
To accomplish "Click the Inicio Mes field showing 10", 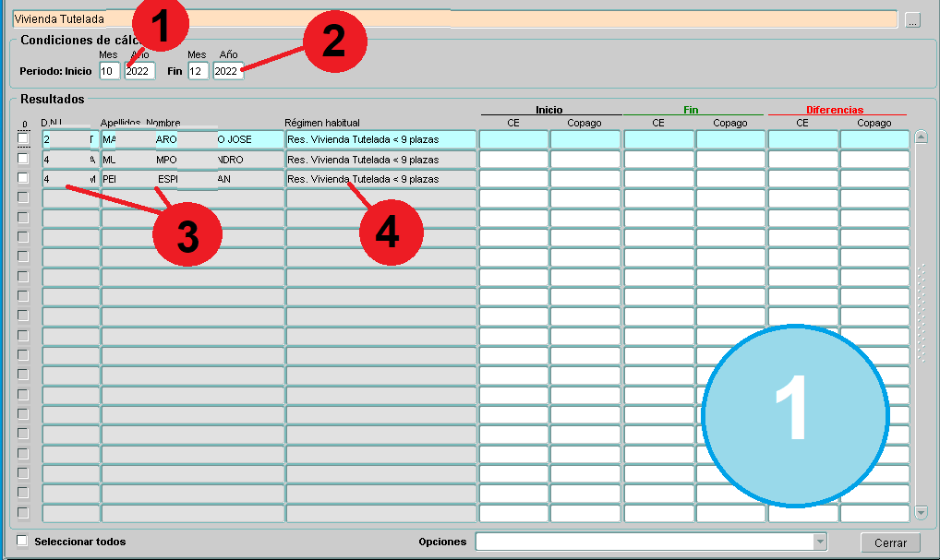I will point(109,71).
